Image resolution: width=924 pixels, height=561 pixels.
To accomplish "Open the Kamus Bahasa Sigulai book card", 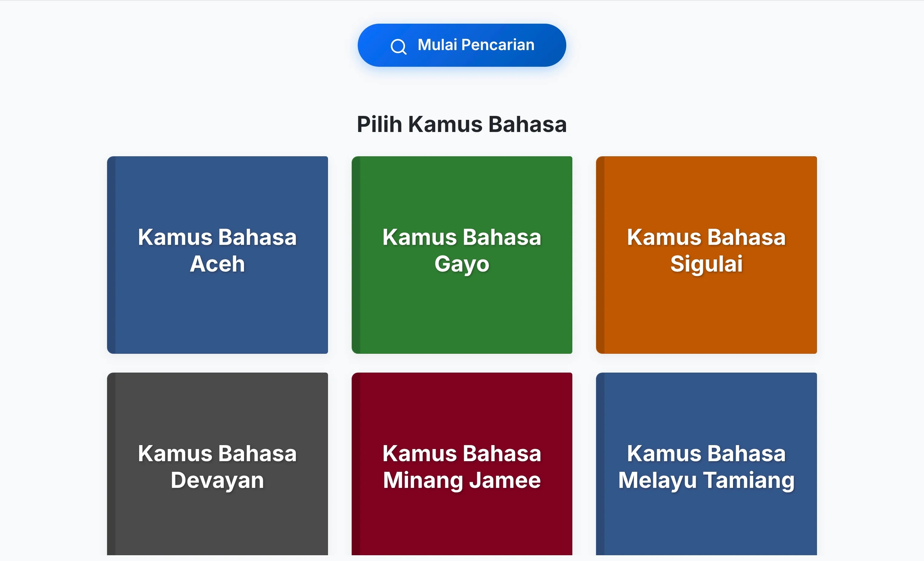I will pos(707,255).
